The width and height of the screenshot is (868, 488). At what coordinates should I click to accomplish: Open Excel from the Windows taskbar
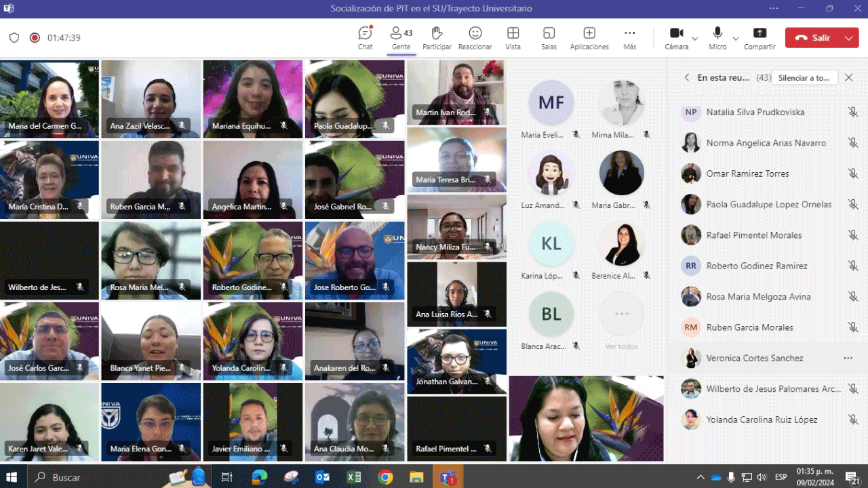point(354,477)
